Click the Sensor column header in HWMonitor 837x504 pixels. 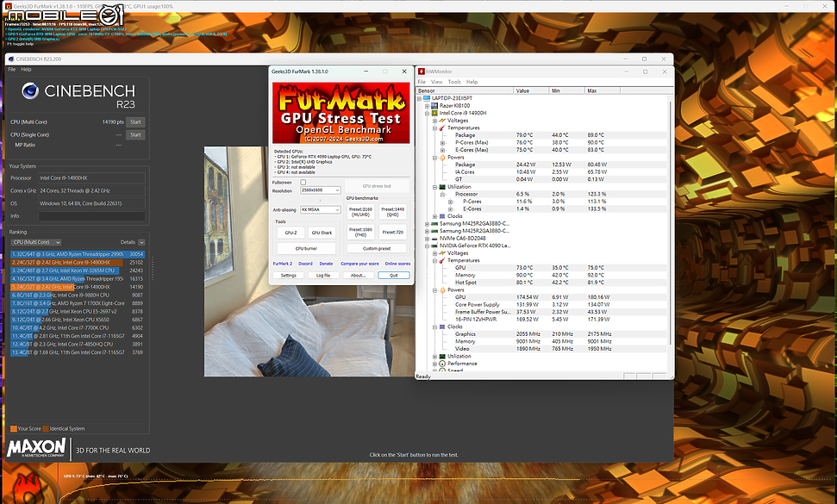(465, 90)
